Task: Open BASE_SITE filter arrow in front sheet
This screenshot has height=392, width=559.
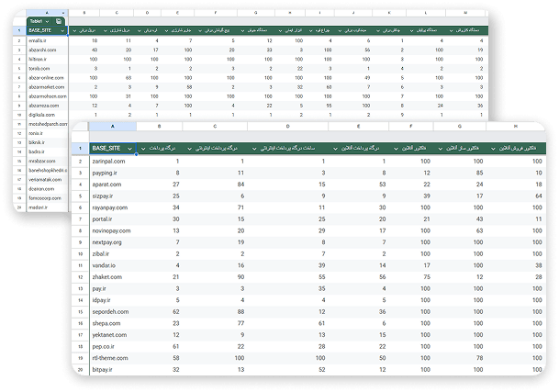Action: [129, 149]
